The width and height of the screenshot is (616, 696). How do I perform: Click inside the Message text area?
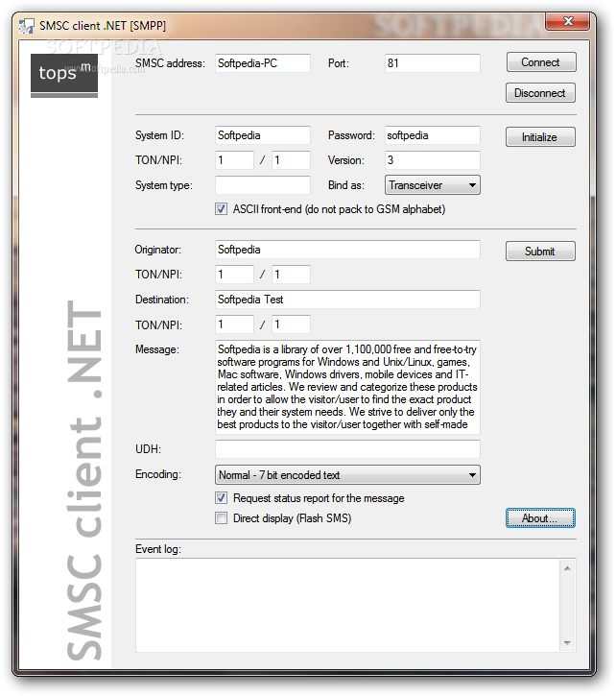[x=347, y=387]
